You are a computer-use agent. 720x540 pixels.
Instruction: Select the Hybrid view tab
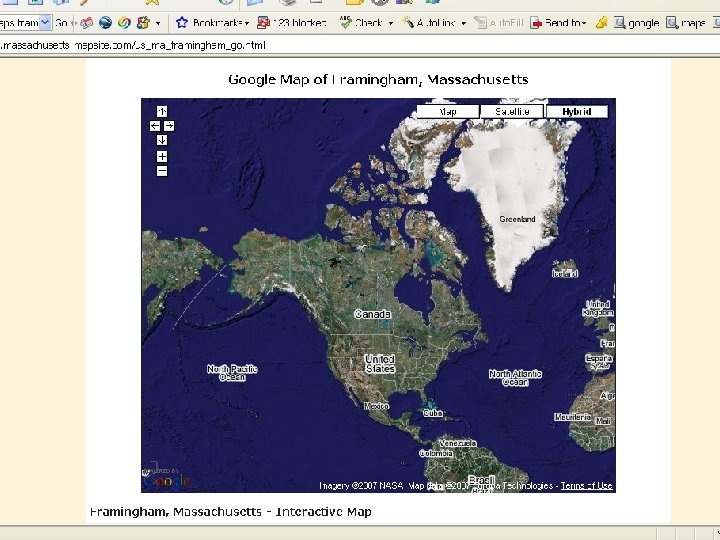tap(577, 112)
